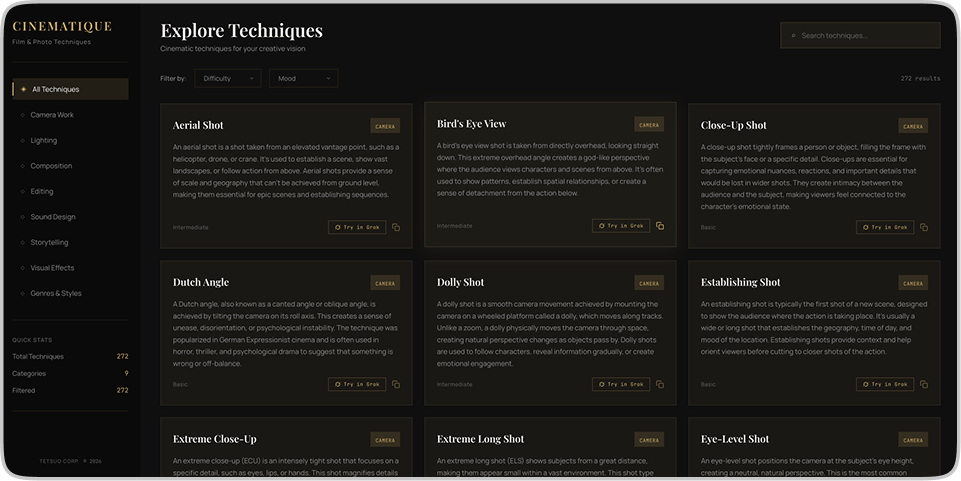Click the Explore Techniques heading

pos(241,31)
